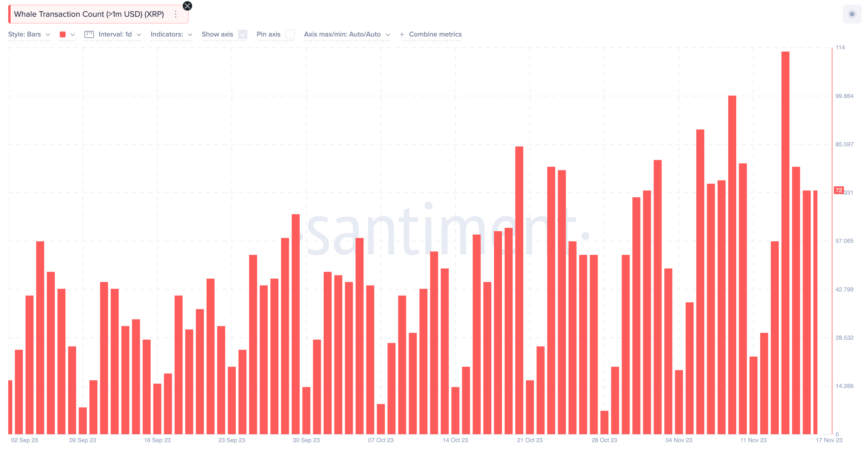868x451 pixels.
Task: Click the plus icon beside Combine metrics
Action: coord(402,34)
